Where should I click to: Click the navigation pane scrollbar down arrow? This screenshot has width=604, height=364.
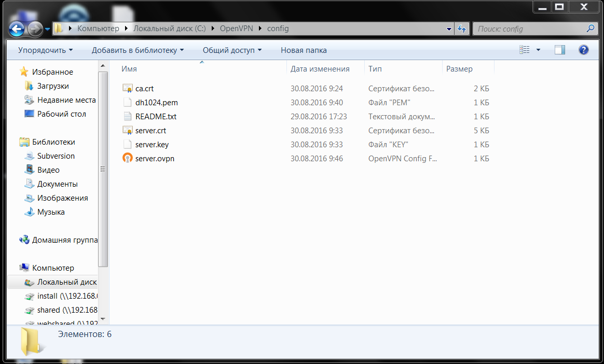[x=103, y=318]
